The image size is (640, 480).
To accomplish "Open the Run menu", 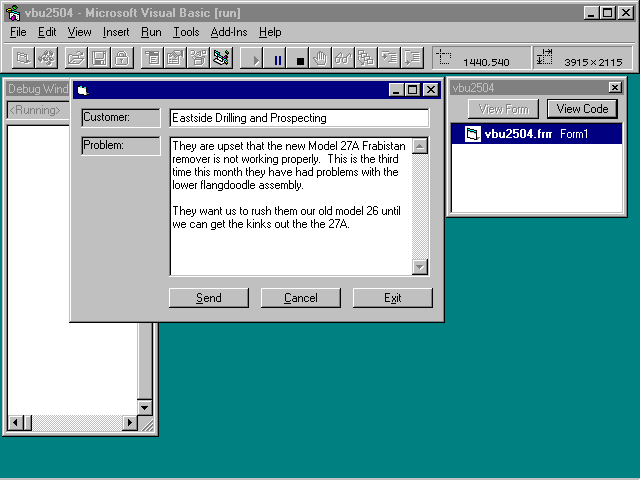I will (151, 32).
